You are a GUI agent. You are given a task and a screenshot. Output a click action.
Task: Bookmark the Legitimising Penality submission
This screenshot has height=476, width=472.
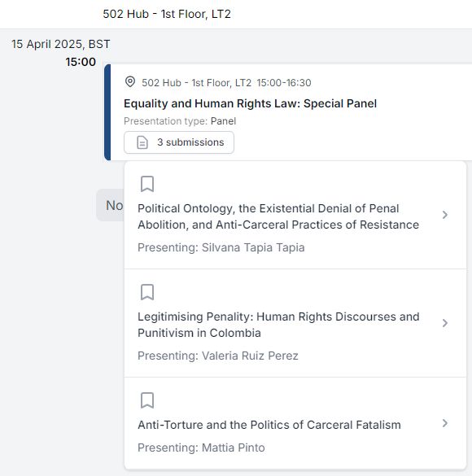pos(147,292)
